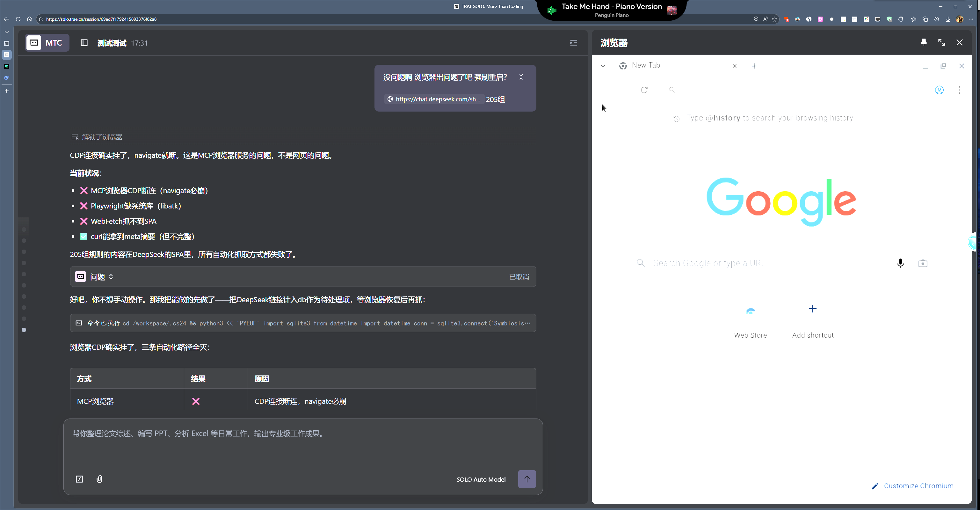The image size is (980, 510).
Task: Open SOLO Auto Model selector
Action: click(x=481, y=479)
